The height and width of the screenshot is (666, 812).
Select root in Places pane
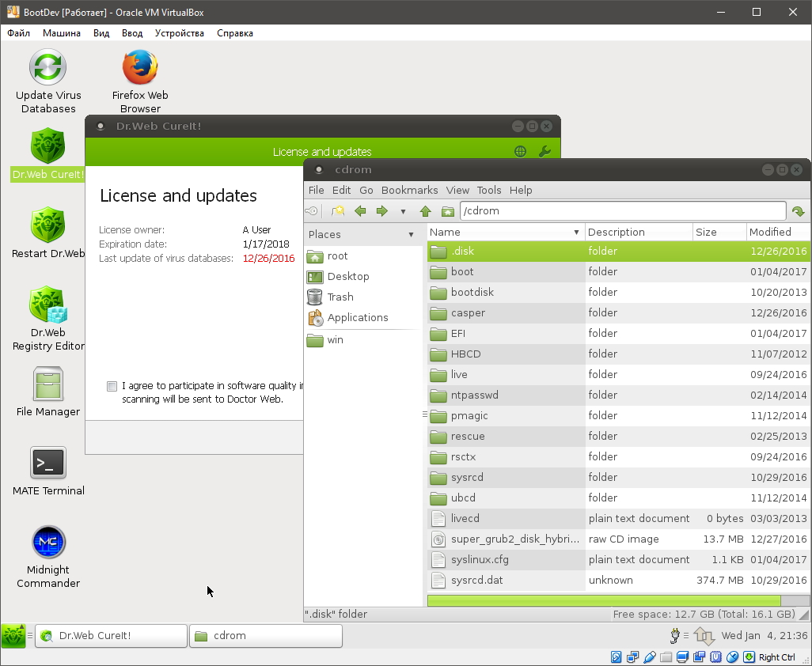362,256
